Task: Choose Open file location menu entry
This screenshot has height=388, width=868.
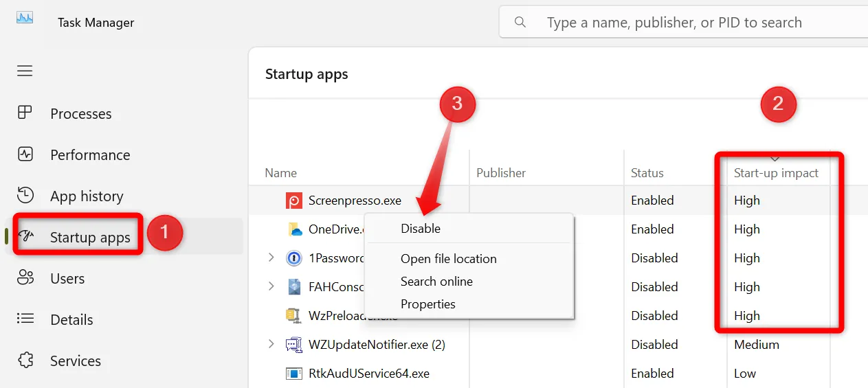Action: [x=449, y=259]
